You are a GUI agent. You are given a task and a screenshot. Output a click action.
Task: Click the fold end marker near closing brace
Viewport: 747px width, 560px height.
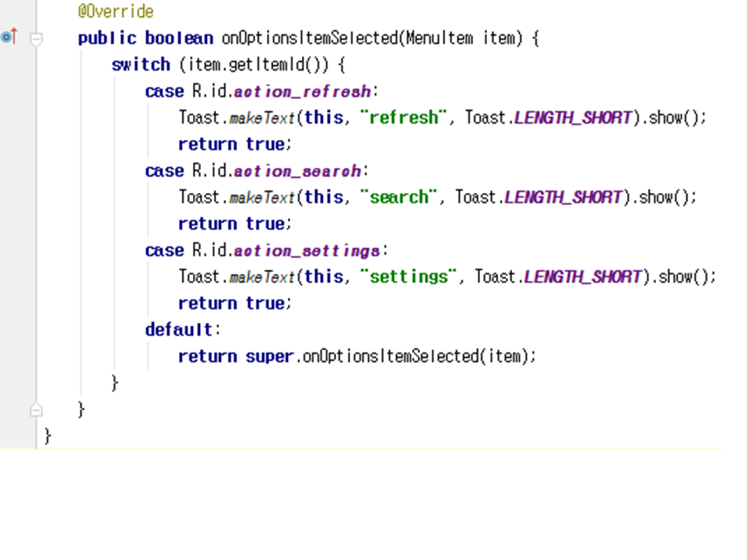tap(36, 409)
